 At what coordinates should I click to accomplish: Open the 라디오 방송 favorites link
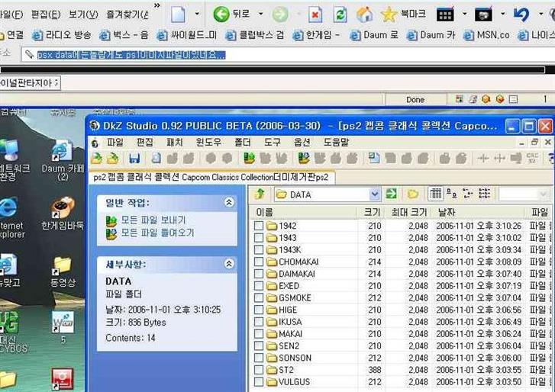click(x=62, y=35)
